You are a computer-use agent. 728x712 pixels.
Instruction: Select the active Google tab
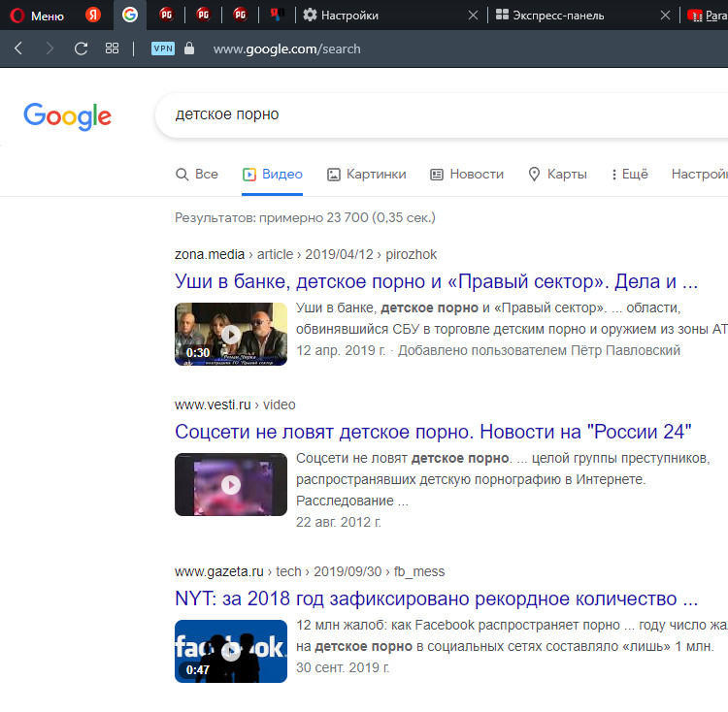(x=130, y=16)
